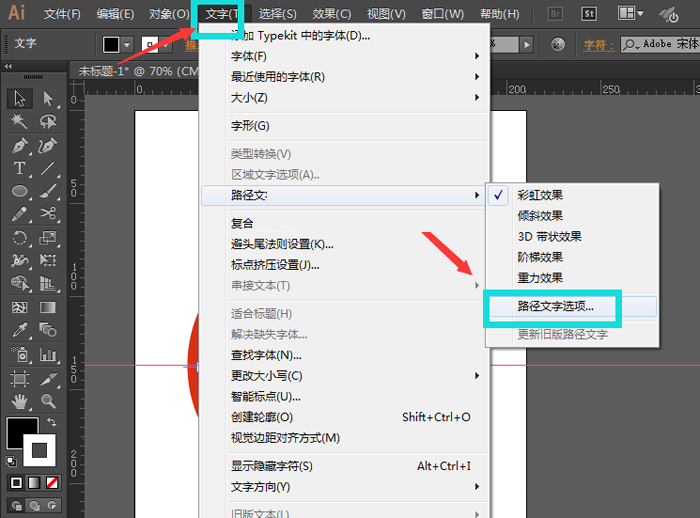Viewport: 700px width, 518px height.
Task: Select the Symbol Sprayer tool
Action: [x=19, y=355]
